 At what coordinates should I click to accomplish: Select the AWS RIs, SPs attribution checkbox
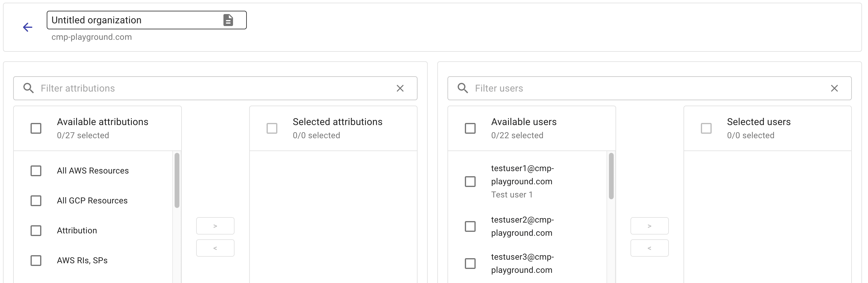(x=36, y=261)
